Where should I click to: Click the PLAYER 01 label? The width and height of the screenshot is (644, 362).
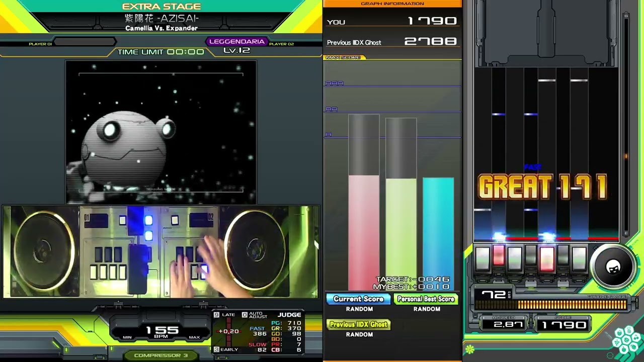point(40,44)
